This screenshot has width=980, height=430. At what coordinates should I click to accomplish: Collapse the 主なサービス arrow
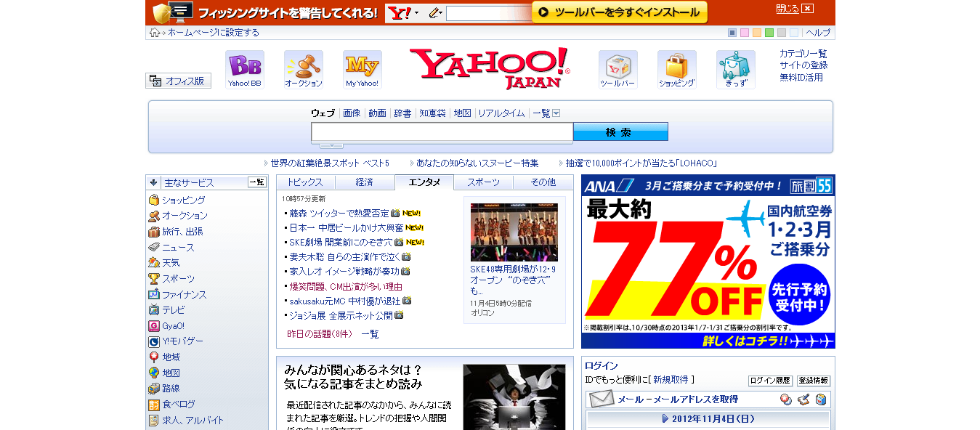[154, 182]
